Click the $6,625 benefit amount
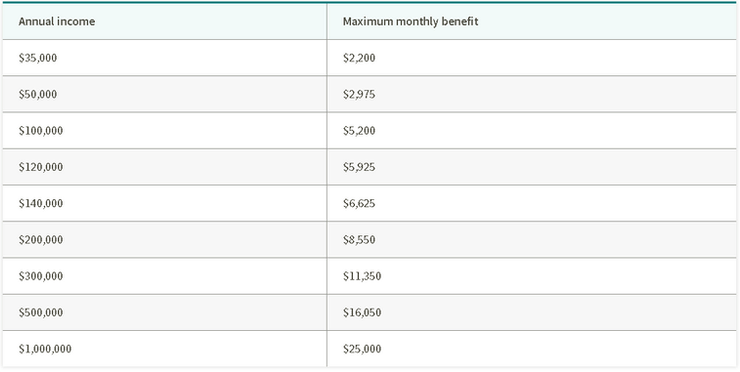 tap(359, 203)
